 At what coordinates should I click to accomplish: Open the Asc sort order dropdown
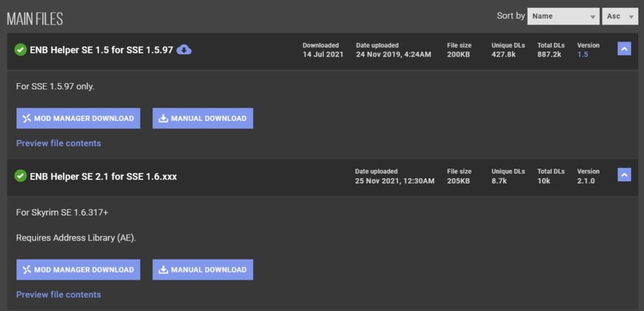pos(620,16)
